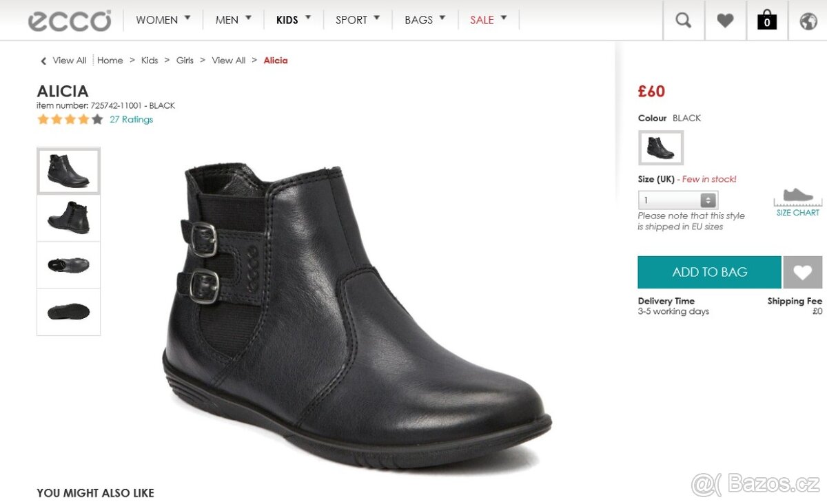Open the shopping bag icon

pyautogui.click(x=766, y=21)
